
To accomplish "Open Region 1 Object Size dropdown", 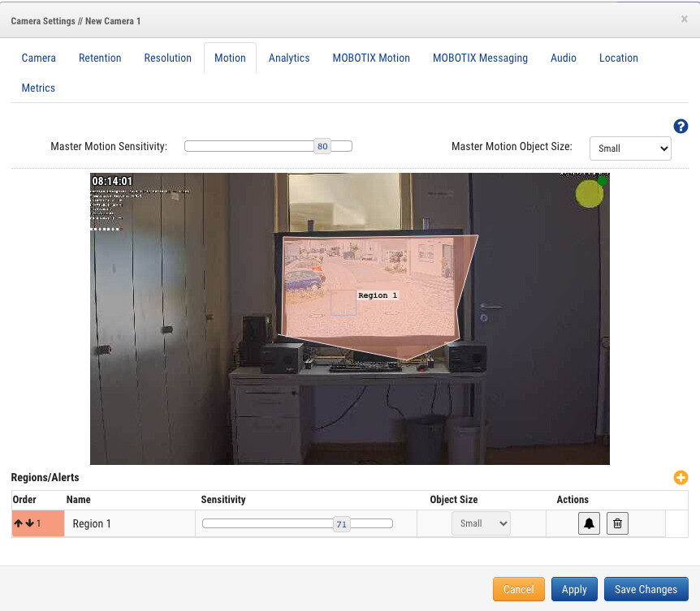I will tap(481, 524).
